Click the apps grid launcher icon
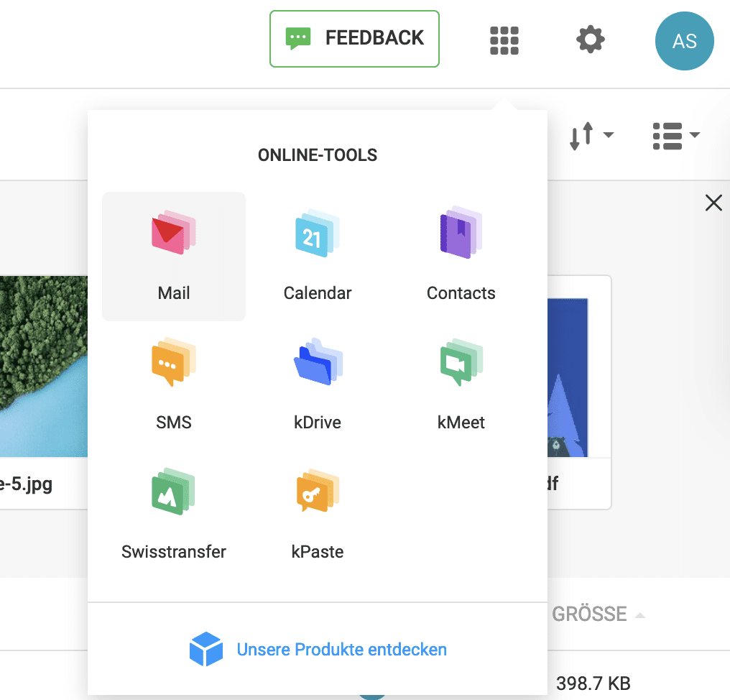This screenshot has height=700, width=730. (504, 40)
